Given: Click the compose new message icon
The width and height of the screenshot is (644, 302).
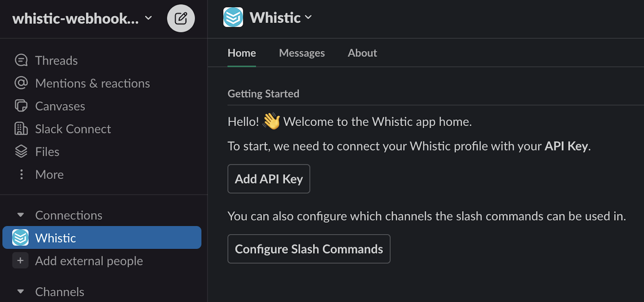Looking at the screenshot, I should click(x=181, y=18).
